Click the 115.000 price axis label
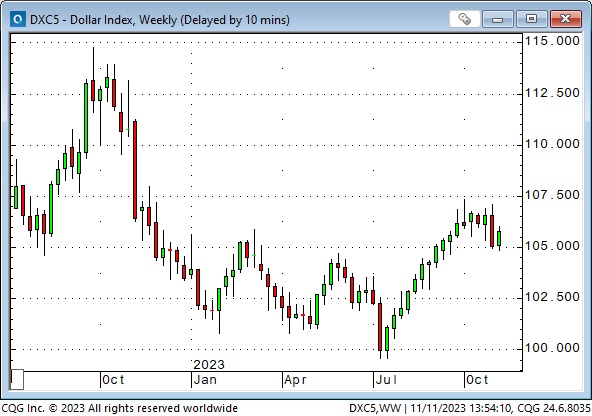 pos(552,41)
